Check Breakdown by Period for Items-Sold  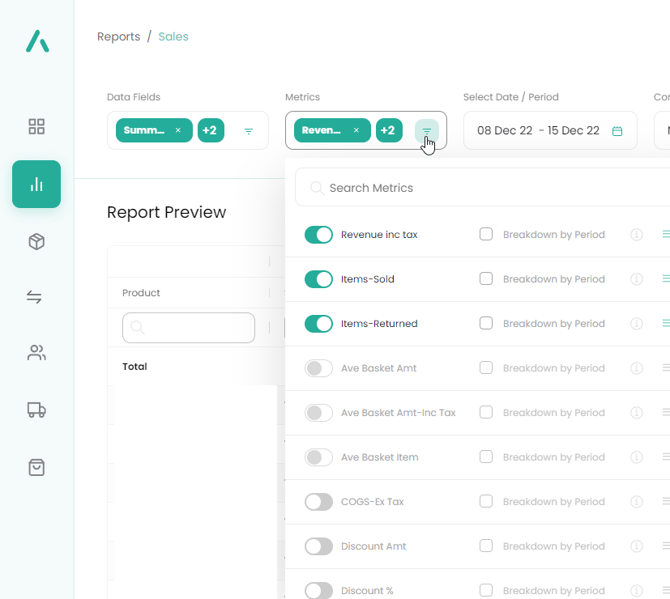click(x=486, y=279)
